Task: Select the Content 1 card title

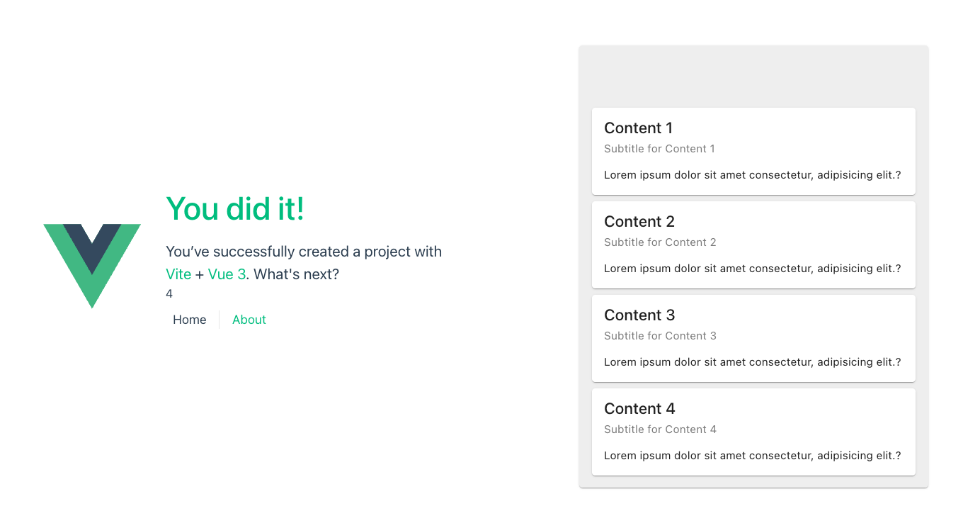Action: coord(638,128)
